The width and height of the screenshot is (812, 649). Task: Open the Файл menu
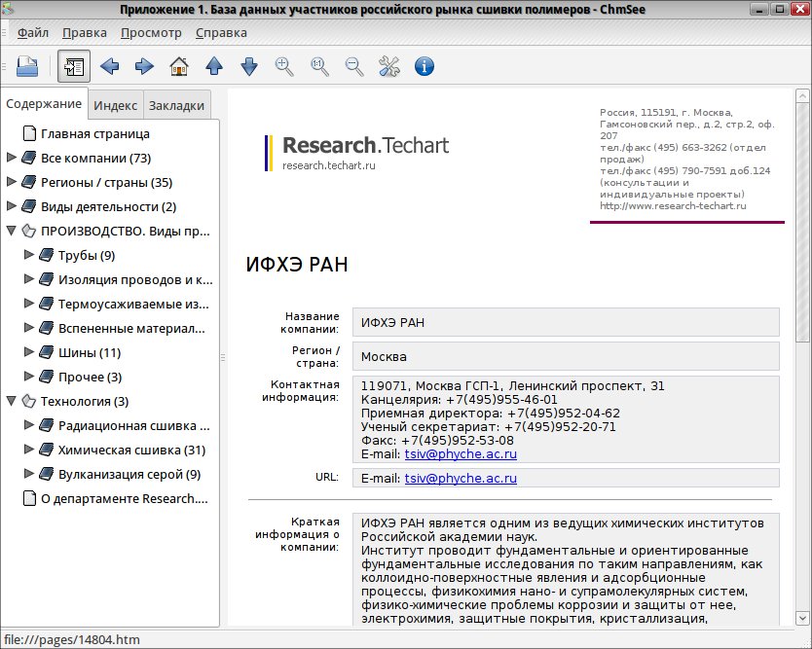pos(33,33)
